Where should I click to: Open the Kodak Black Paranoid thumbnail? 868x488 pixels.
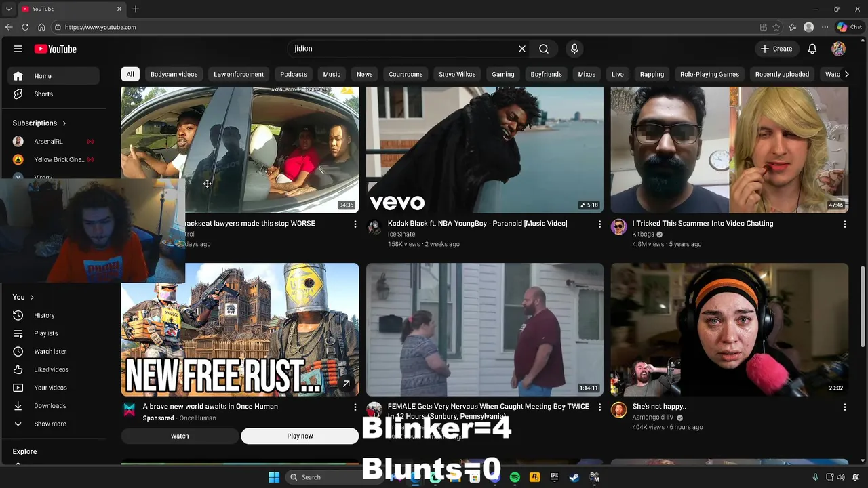coord(485,150)
